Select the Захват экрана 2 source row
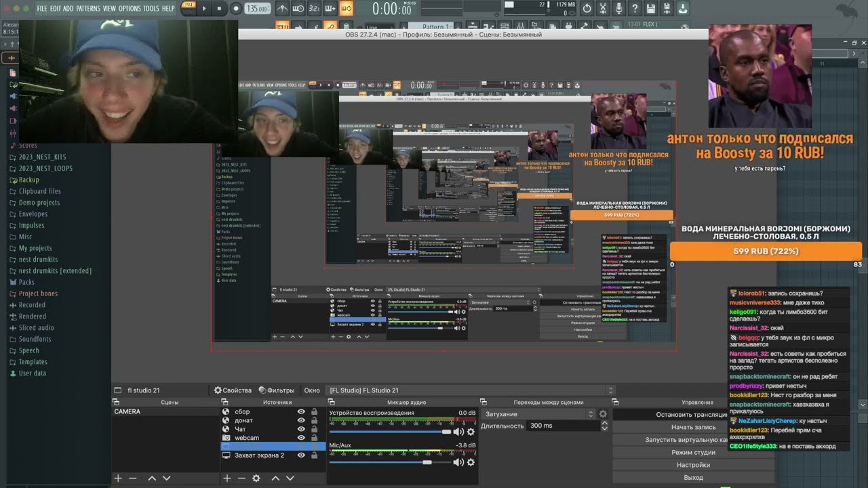 pos(272,455)
